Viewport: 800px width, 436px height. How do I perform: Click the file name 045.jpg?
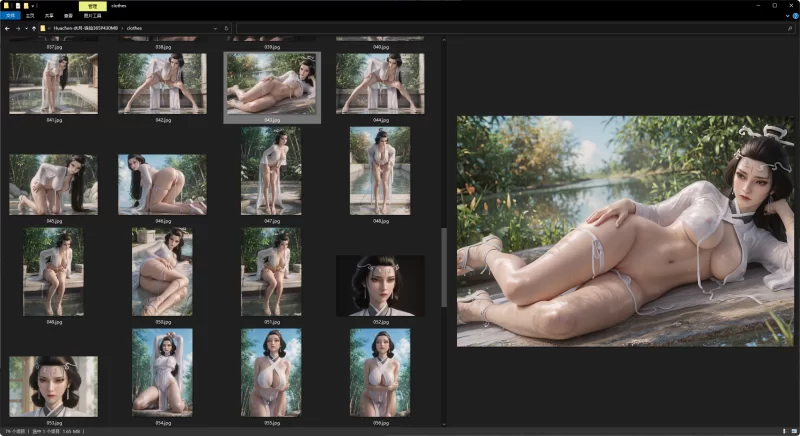click(x=54, y=221)
